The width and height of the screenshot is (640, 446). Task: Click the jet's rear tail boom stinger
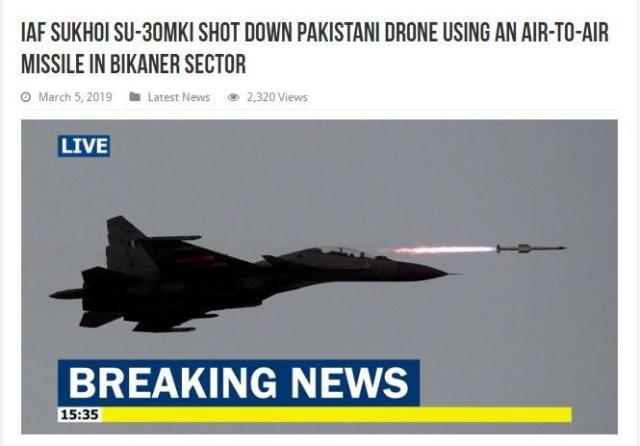67,293
